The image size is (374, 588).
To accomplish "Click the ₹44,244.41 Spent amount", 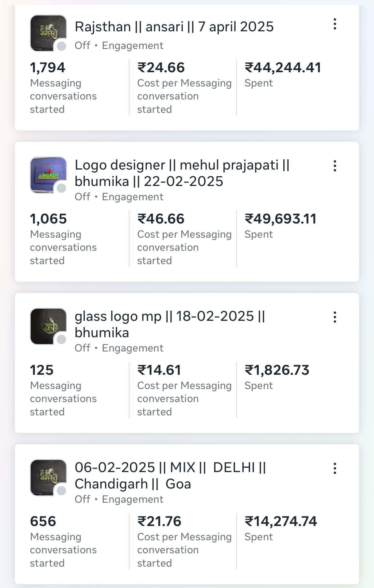I will pos(283,68).
